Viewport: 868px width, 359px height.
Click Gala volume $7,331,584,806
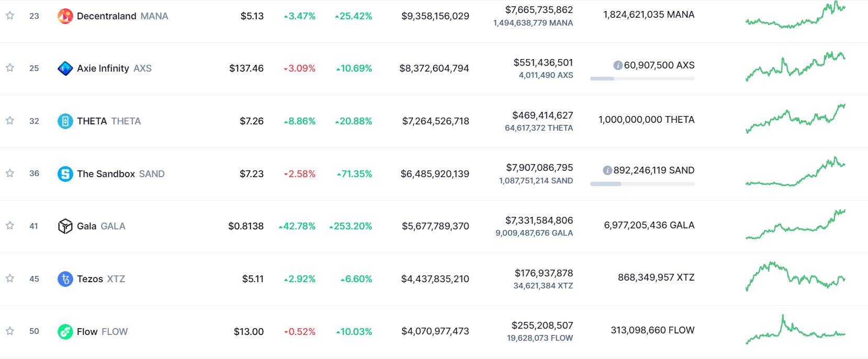(539, 221)
